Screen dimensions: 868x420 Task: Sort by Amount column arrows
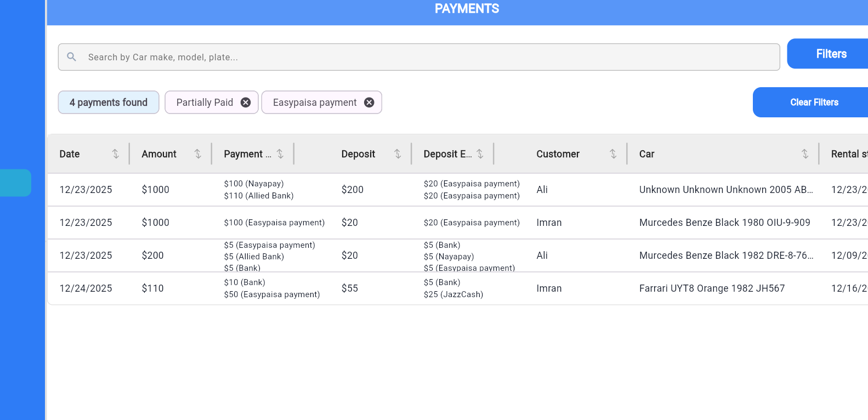click(197, 154)
